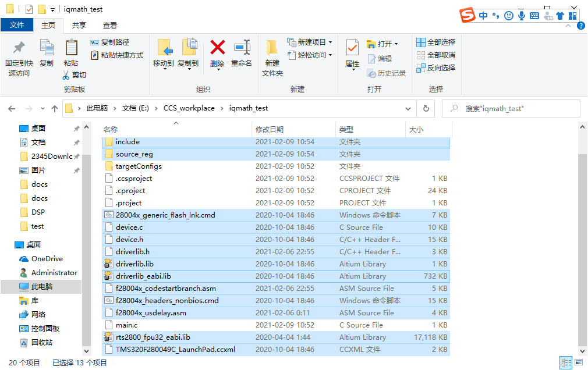Click 全部选择 to select all items

click(436, 42)
